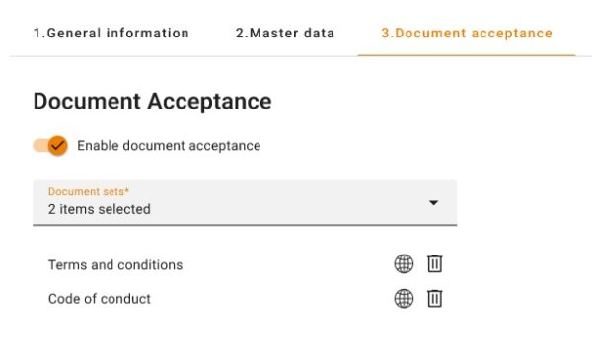592x364 pixels.
Task: Open language settings for Terms and conditions
Action: click(x=404, y=264)
